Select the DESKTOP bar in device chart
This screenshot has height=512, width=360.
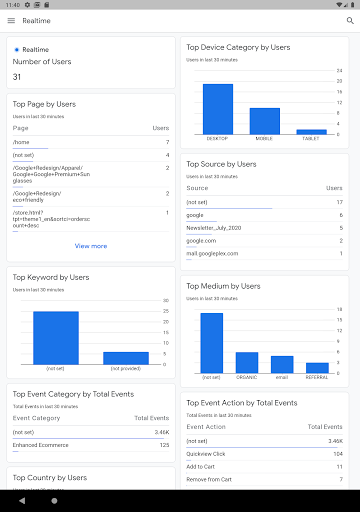(x=218, y=109)
